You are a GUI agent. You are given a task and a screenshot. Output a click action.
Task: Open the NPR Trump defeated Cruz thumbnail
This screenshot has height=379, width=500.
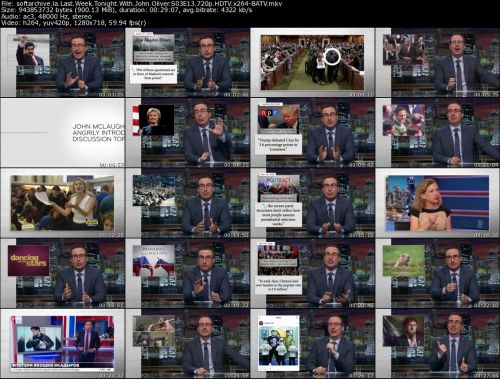pos(312,133)
